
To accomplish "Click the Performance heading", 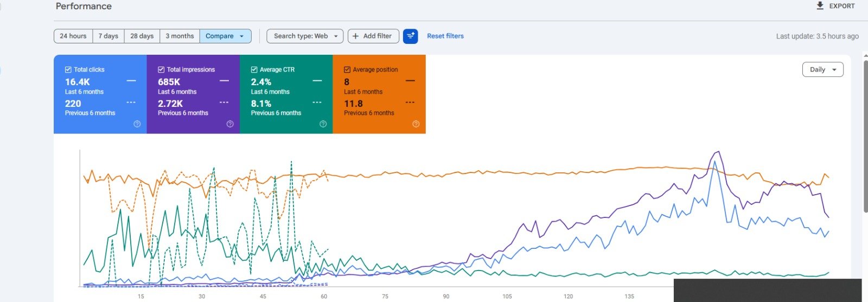I will (x=84, y=6).
